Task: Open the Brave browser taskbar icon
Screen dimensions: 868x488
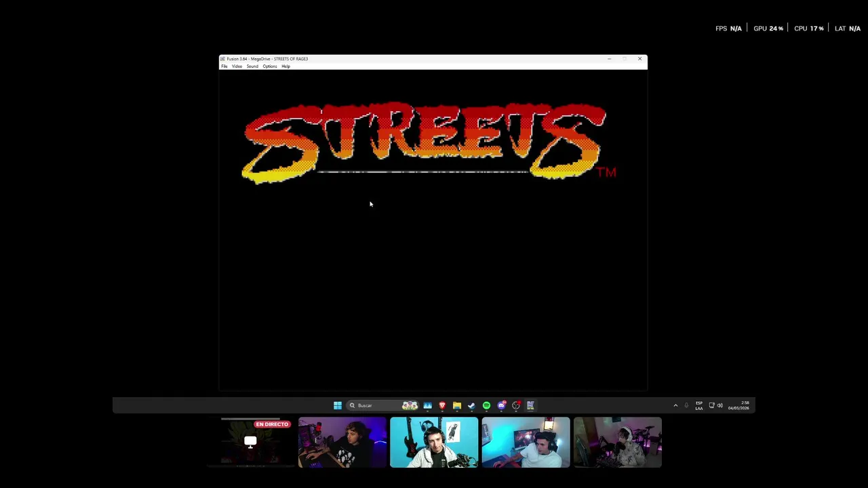Action: tap(442, 405)
